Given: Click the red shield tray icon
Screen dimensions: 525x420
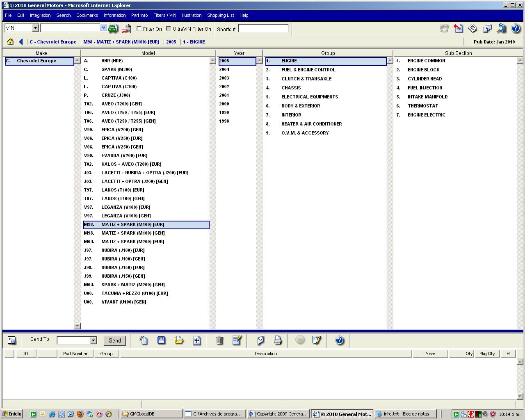Looking at the screenshot, I should click(493, 414).
